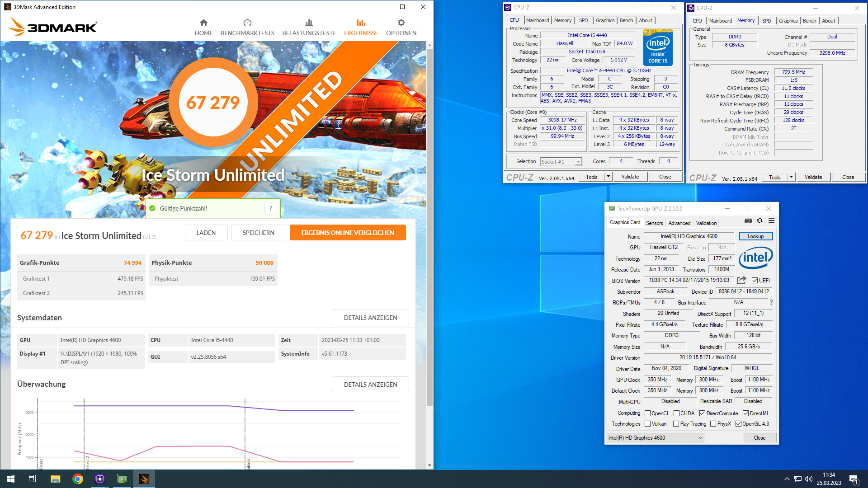The height and width of the screenshot is (488, 868).
Task: Open the Socket #1 selection dropdown
Action: point(561,162)
